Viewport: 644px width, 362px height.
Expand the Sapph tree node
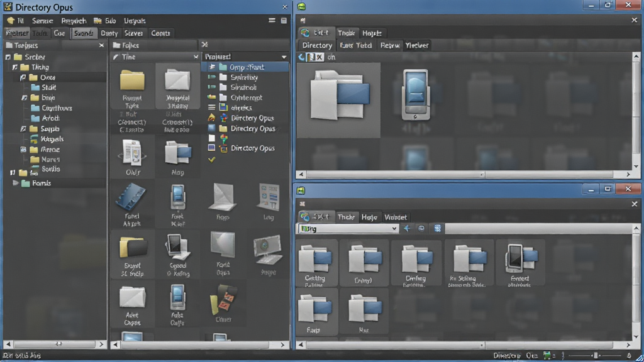(23, 129)
